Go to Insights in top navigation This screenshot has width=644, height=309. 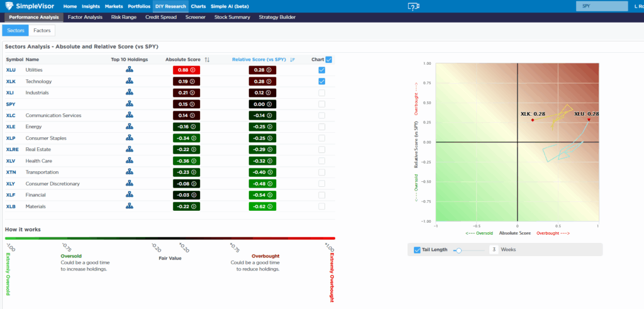click(91, 6)
